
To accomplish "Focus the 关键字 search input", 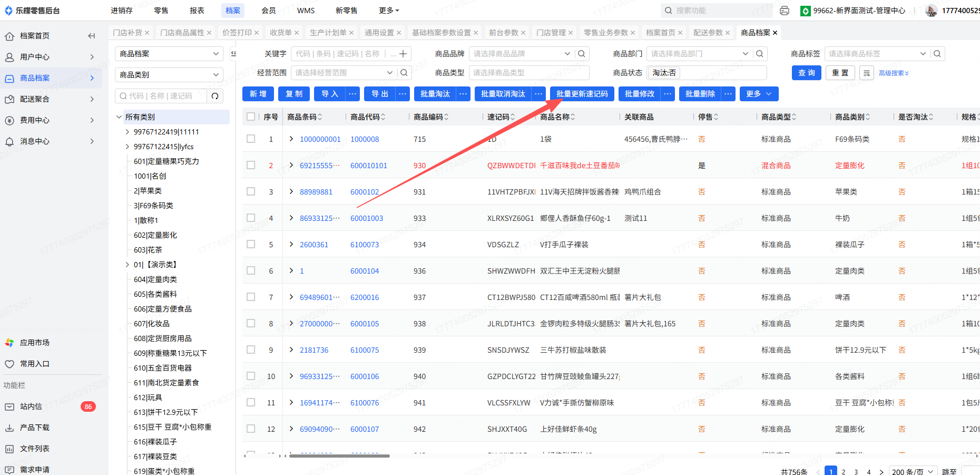I will click(x=345, y=54).
